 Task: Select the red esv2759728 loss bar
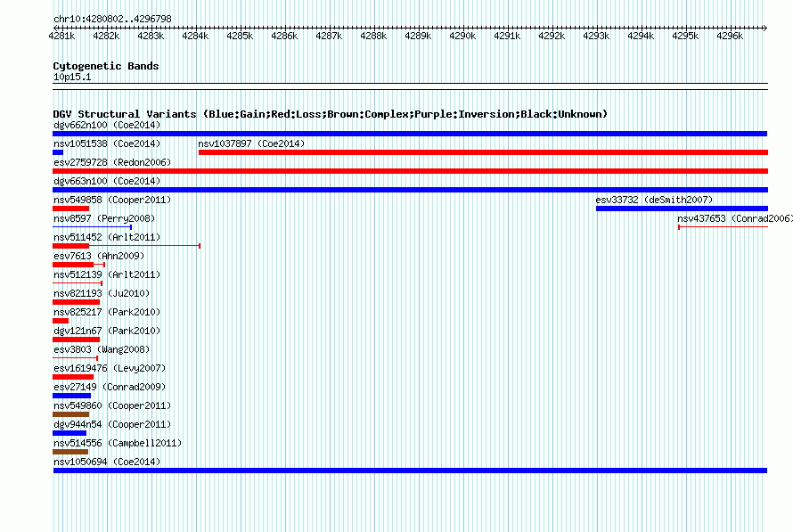[410, 171]
